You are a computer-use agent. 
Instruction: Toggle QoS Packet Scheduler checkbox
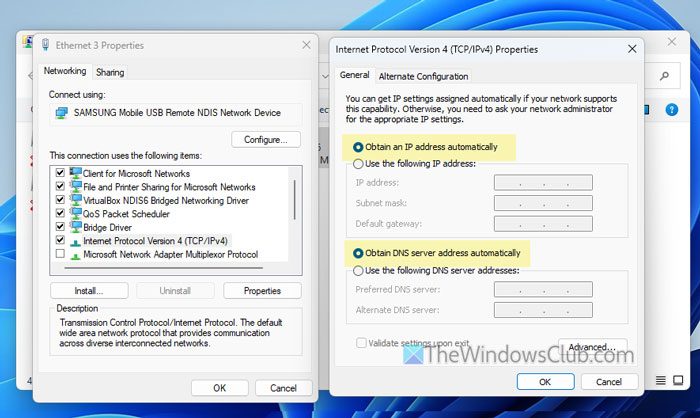click(x=60, y=213)
